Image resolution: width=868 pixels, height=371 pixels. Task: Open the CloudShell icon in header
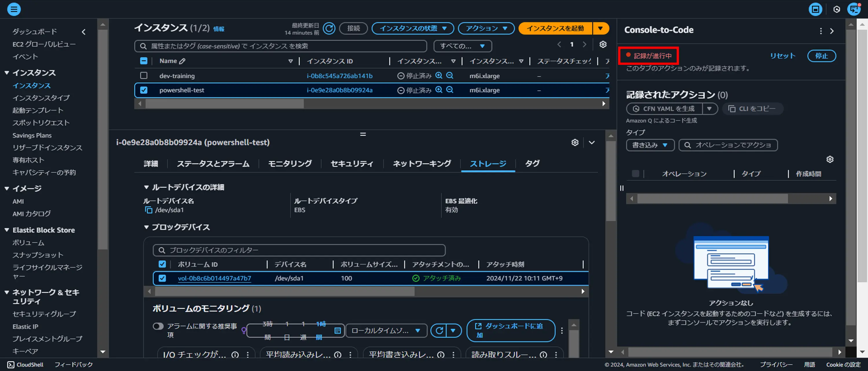[x=815, y=9]
